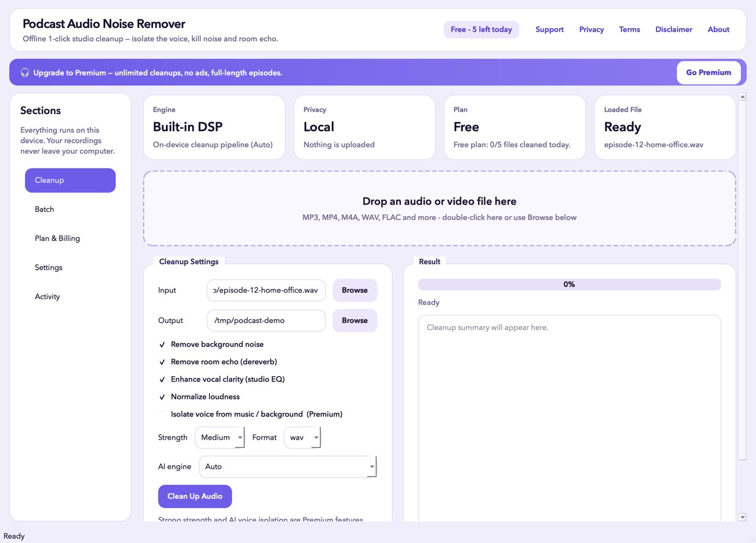Expand the Format dropdown
This screenshot has height=543, width=756.
pos(302,438)
